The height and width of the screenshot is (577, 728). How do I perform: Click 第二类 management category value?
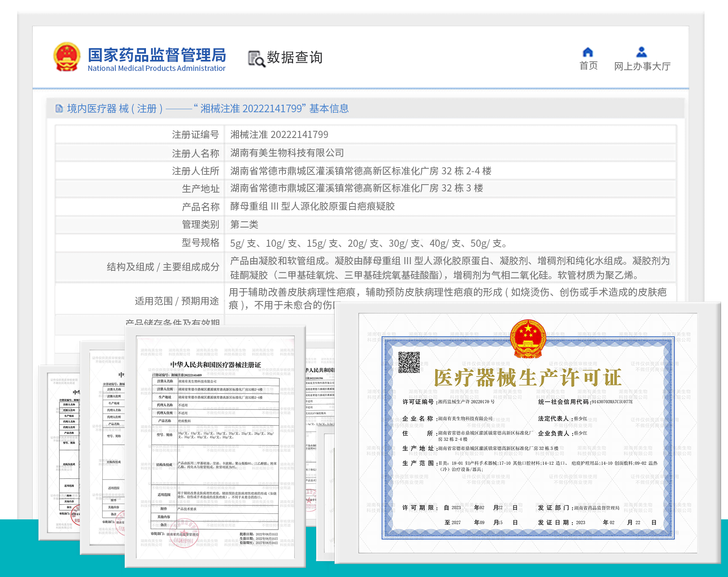[x=244, y=224]
